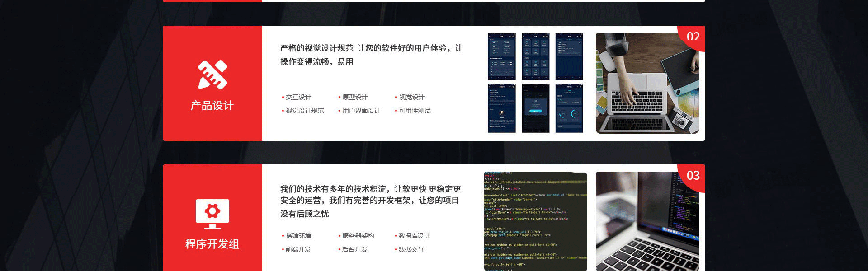Click the 用户界面设计 list item
Image resolution: width=868 pixels, height=271 pixels.
(361, 111)
